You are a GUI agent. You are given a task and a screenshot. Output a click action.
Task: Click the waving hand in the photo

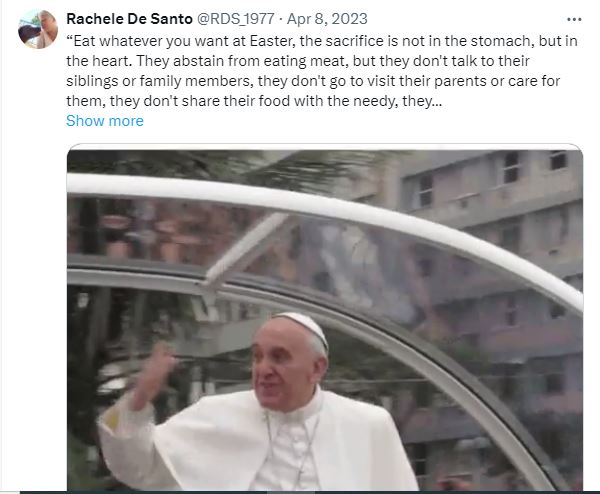(153, 373)
